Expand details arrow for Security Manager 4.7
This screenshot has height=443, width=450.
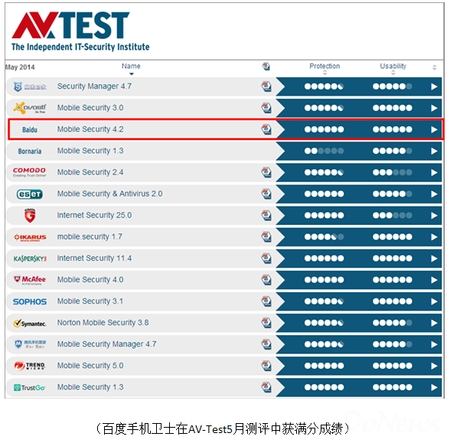434,87
